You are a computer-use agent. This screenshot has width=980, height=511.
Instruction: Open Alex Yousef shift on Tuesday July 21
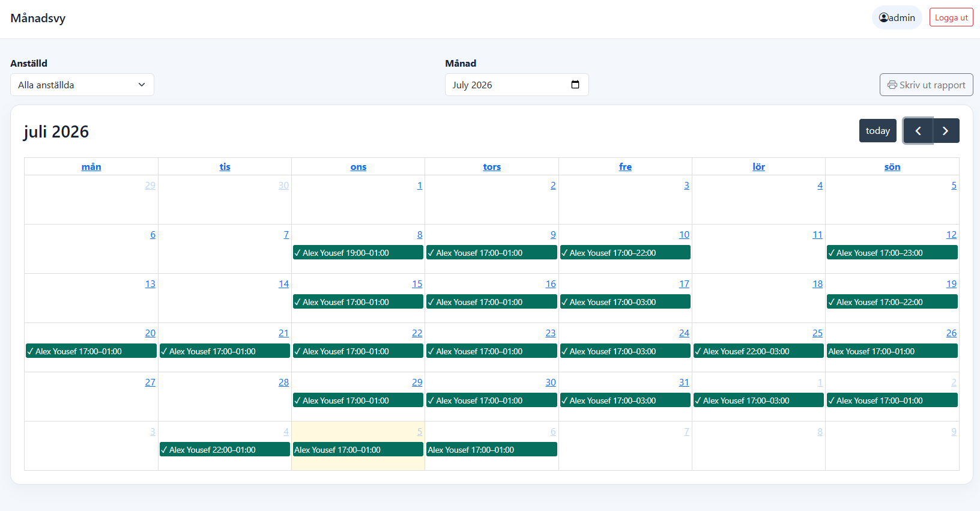tap(225, 351)
